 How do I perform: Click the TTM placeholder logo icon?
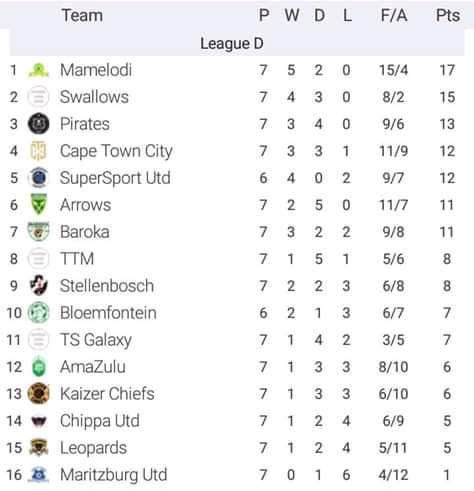pos(39,259)
